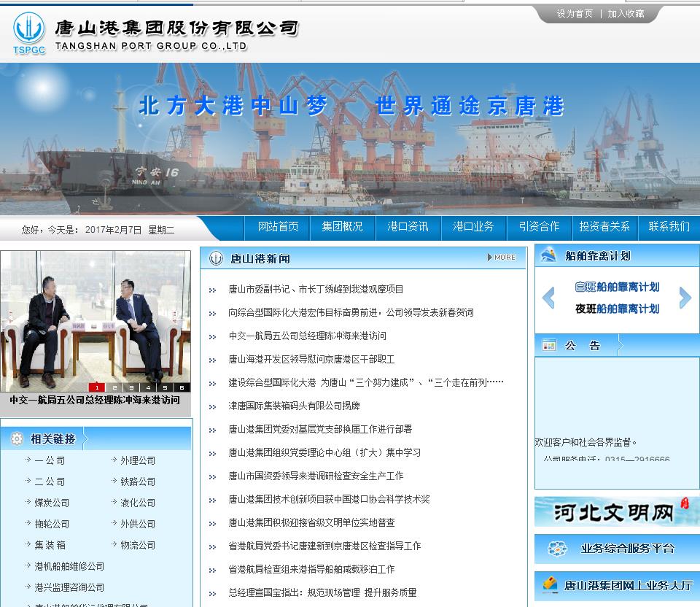Open news list item 中交一航局五公司总经理陈冲海来港访问
Screen dimensions: 700x607
(x=307, y=336)
